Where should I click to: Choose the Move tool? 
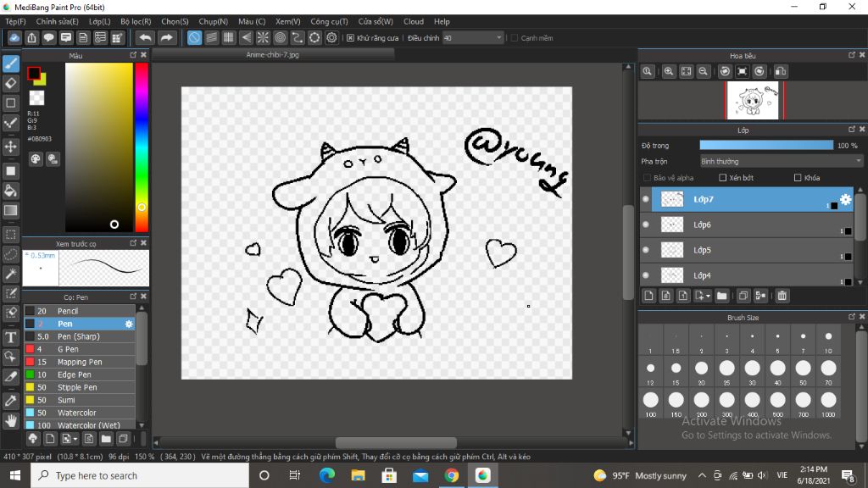(11, 147)
